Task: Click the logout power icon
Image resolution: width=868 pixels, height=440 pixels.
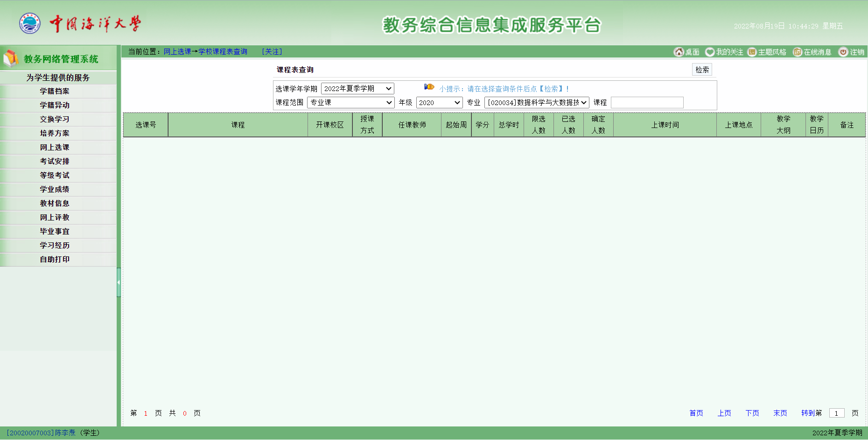Action: [x=843, y=52]
